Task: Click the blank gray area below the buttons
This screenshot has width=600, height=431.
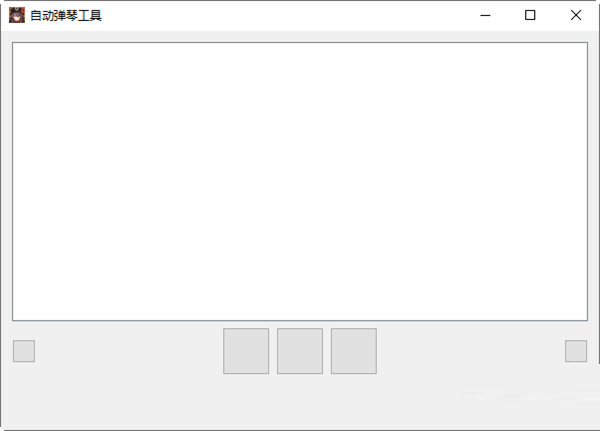Action: click(300, 402)
